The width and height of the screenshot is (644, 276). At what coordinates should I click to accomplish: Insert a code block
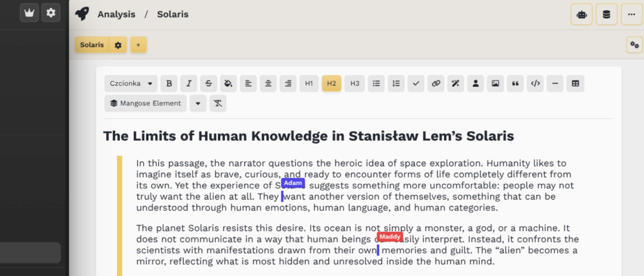coord(535,83)
